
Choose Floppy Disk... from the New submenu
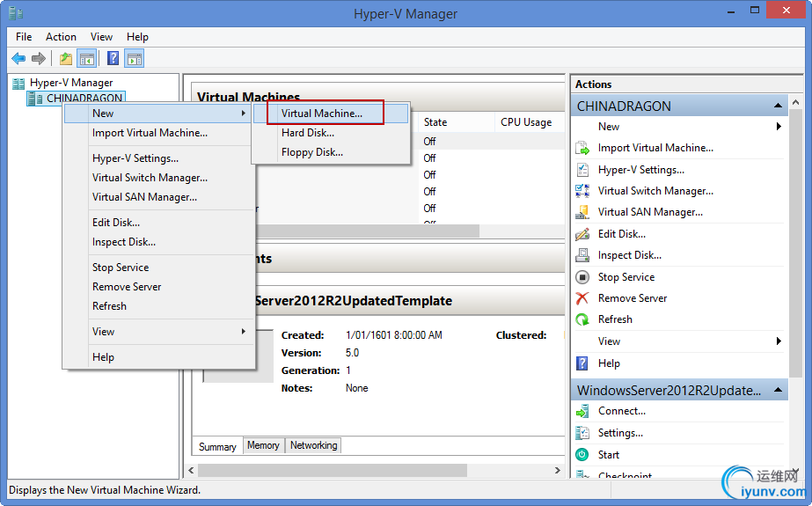pyautogui.click(x=332, y=152)
